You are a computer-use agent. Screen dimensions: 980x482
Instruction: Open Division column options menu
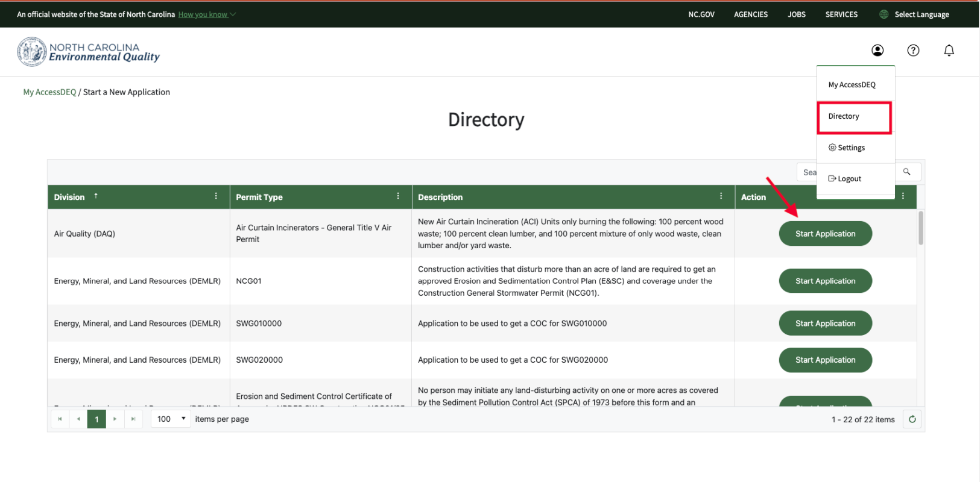click(216, 196)
